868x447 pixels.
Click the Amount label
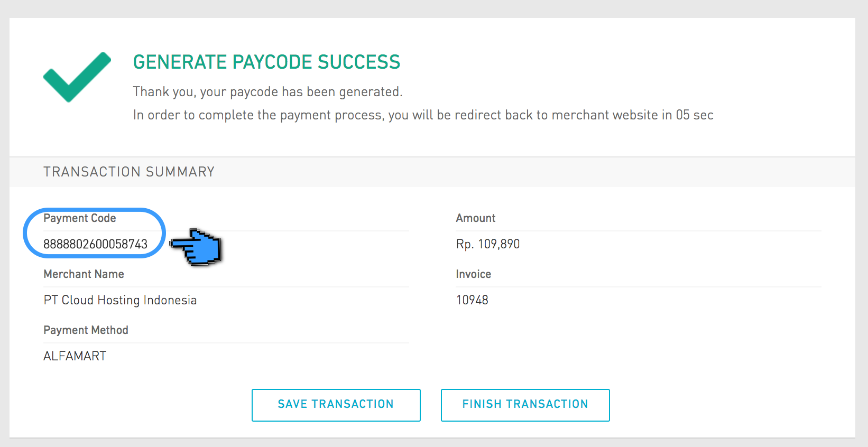pyautogui.click(x=475, y=218)
